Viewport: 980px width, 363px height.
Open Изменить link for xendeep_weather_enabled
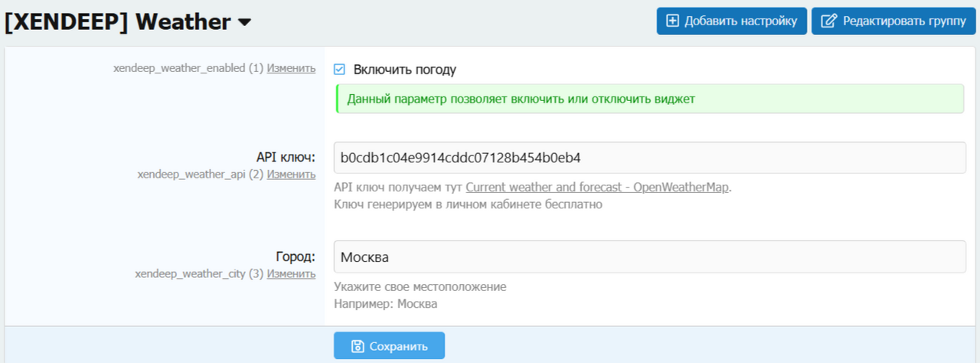click(291, 68)
